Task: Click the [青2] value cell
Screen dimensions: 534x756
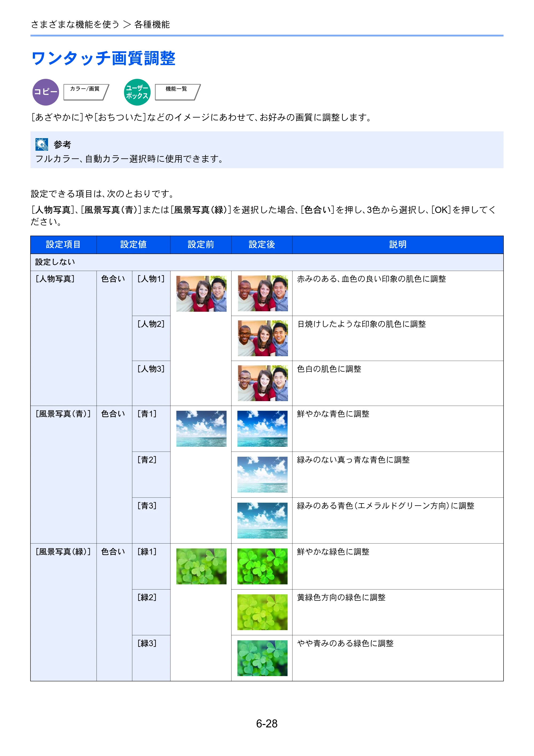Action: click(x=151, y=475)
